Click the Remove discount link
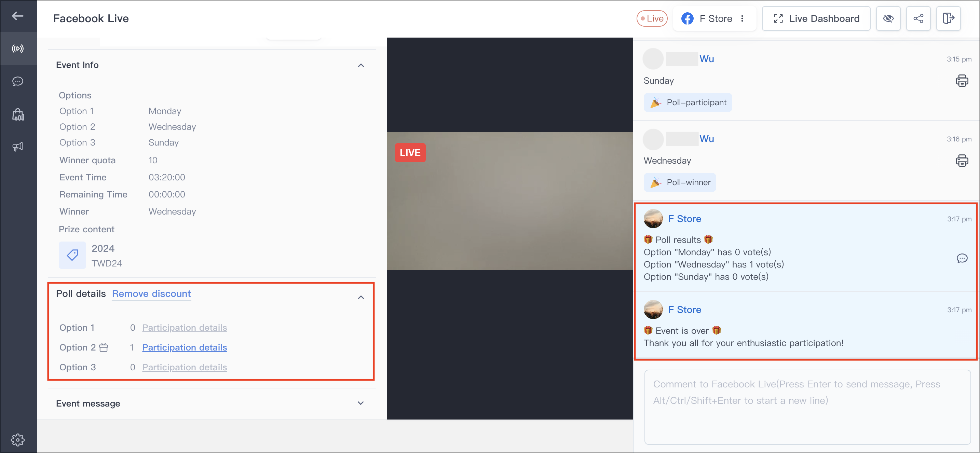This screenshot has width=980, height=453. pyautogui.click(x=151, y=294)
